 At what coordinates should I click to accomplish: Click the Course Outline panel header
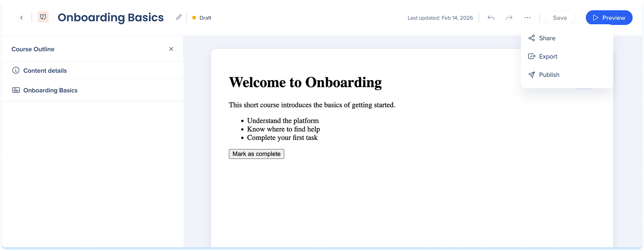point(33,49)
